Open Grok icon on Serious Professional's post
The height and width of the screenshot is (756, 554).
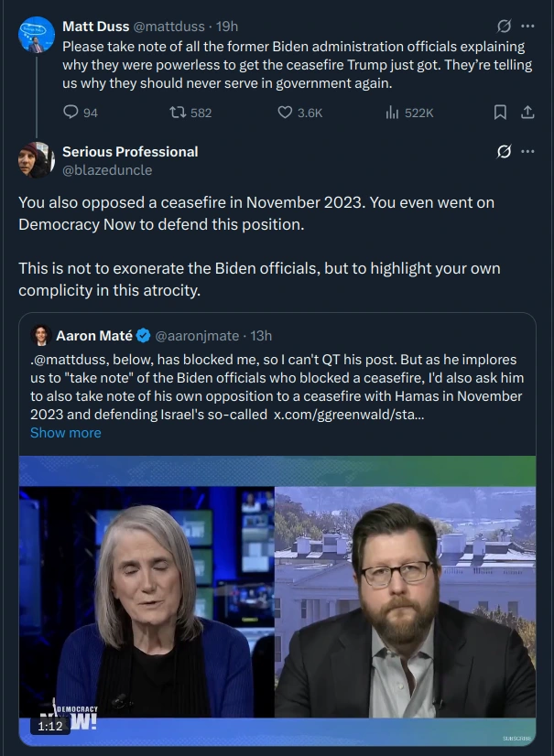point(503,152)
